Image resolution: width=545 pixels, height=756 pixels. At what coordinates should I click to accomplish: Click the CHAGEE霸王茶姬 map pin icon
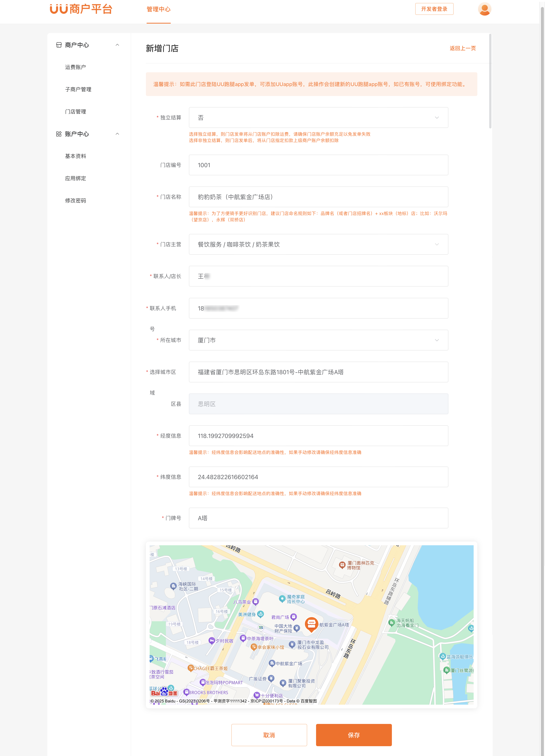click(x=190, y=668)
